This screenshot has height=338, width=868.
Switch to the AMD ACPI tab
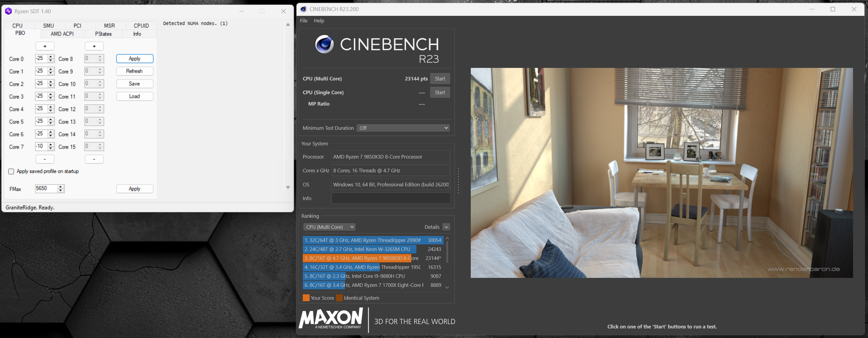[x=62, y=34]
